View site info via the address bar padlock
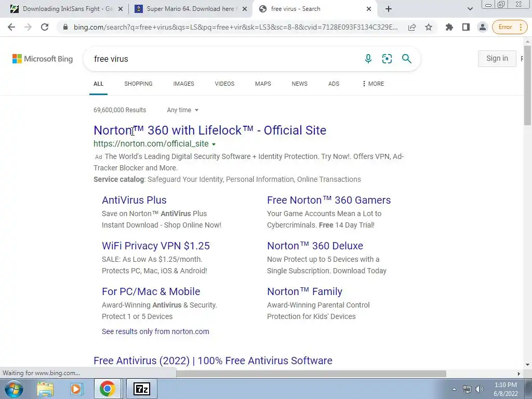The height and width of the screenshot is (399, 532). [x=65, y=27]
